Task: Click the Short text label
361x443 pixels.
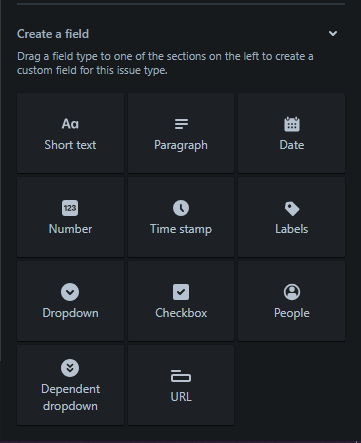Action: click(x=70, y=145)
